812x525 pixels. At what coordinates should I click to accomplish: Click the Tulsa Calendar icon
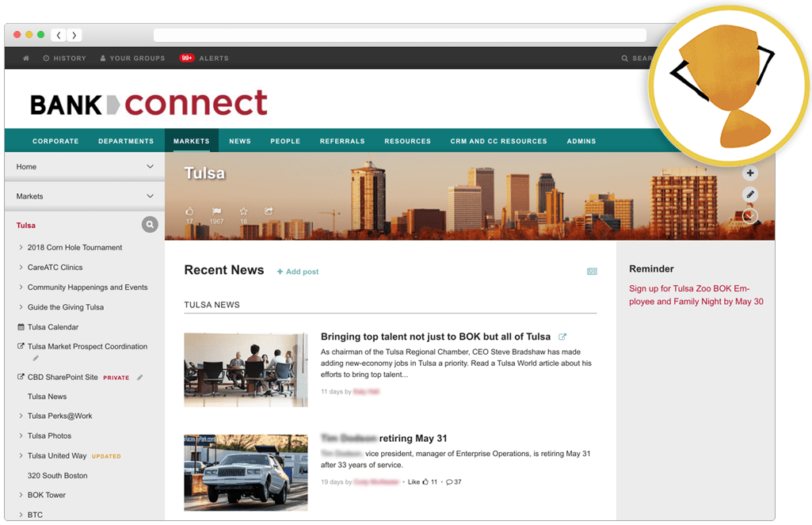coord(21,327)
